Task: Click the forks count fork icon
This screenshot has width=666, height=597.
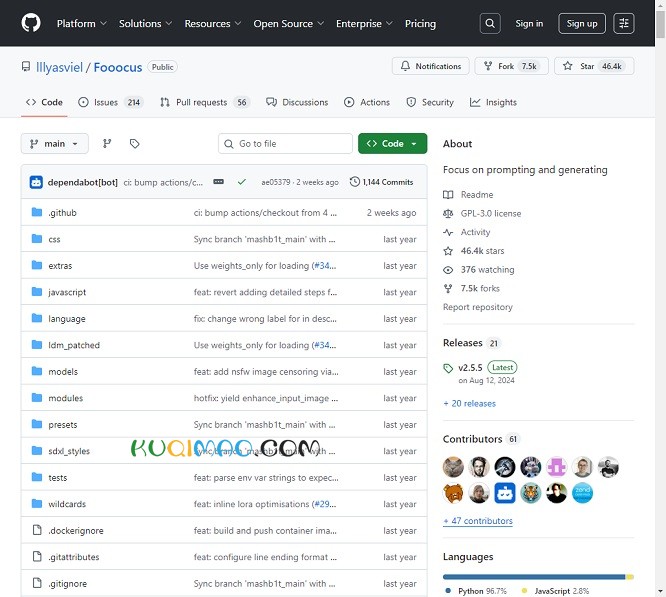Action: 448,288
